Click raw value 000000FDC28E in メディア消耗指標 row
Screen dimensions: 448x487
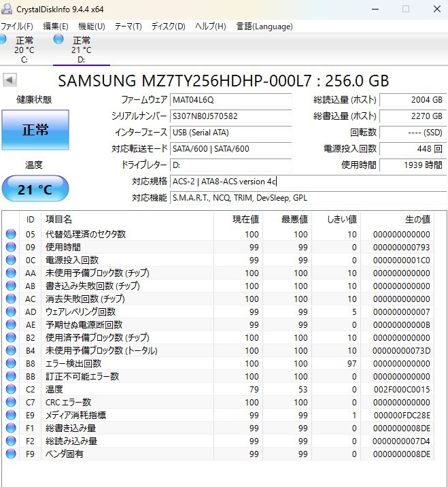(x=402, y=416)
